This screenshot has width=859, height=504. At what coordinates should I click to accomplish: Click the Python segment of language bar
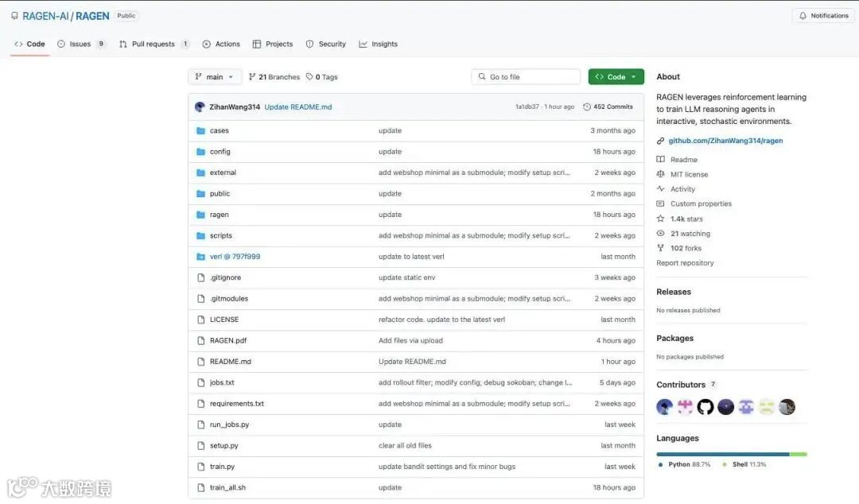(x=722, y=454)
